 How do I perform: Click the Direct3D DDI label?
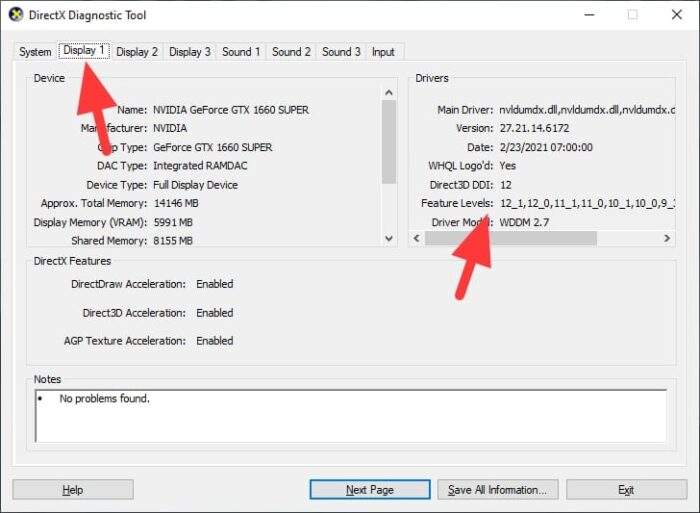tap(461, 185)
